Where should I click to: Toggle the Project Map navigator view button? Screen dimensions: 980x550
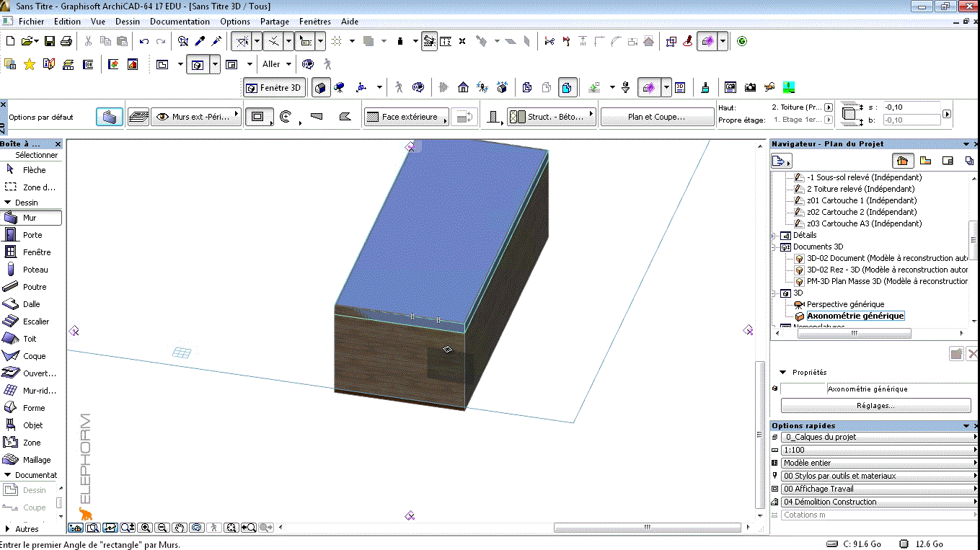(x=902, y=161)
